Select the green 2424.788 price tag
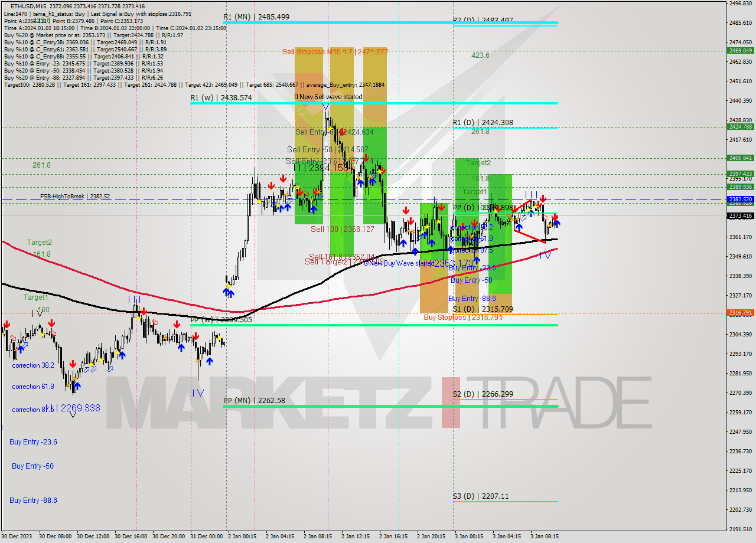This screenshot has width=756, height=543. pos(740,126)
